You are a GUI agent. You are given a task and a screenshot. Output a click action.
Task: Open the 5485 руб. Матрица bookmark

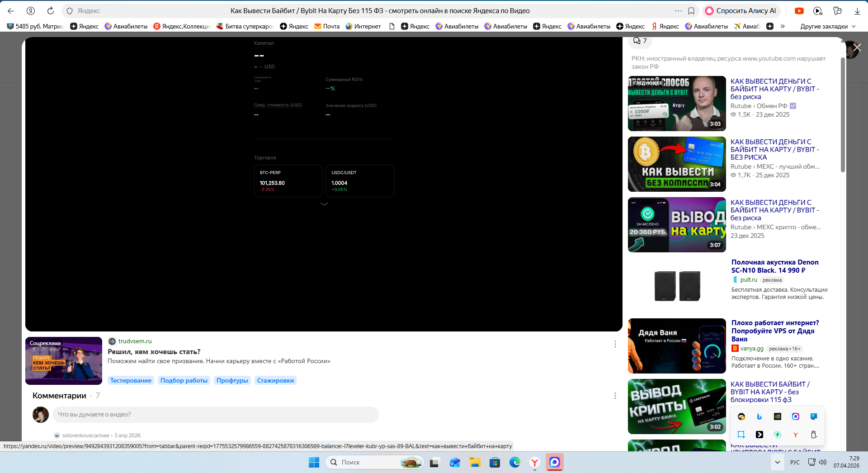35,26
